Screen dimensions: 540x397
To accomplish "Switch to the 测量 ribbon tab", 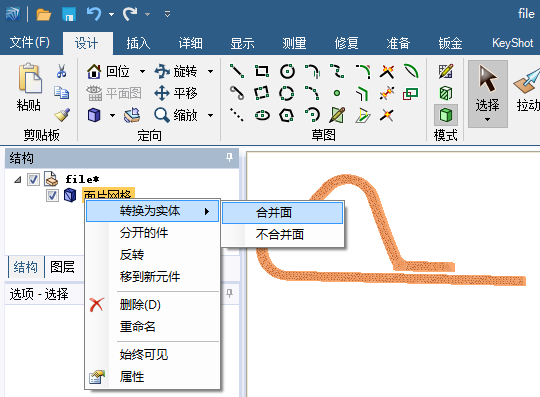I will [x=294, y=43].
